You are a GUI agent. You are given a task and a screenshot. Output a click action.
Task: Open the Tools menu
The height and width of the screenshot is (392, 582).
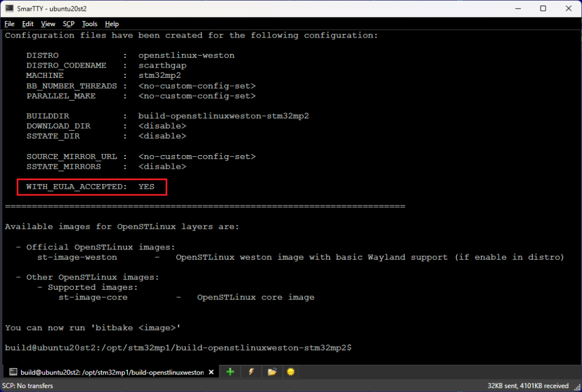[x=89, y=24]
